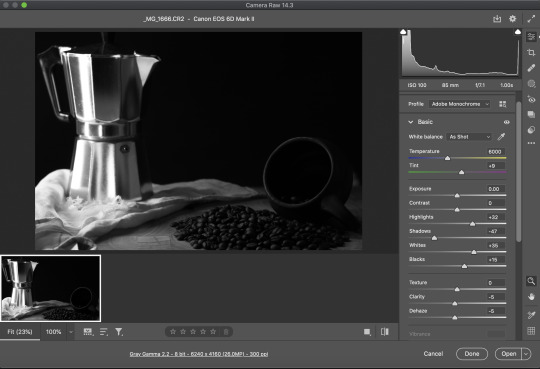
Task: Click the Texture slider handle
Action: coord(457,289)
